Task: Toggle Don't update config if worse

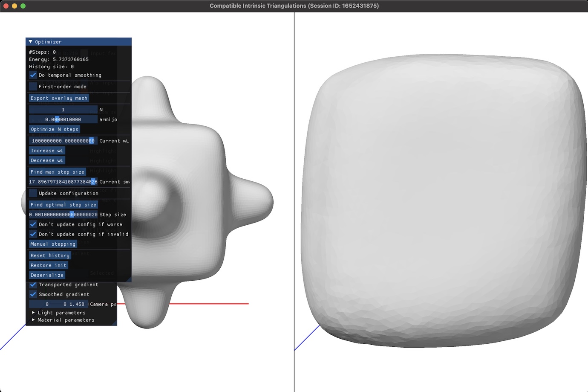Action: [x=33, y=224]
